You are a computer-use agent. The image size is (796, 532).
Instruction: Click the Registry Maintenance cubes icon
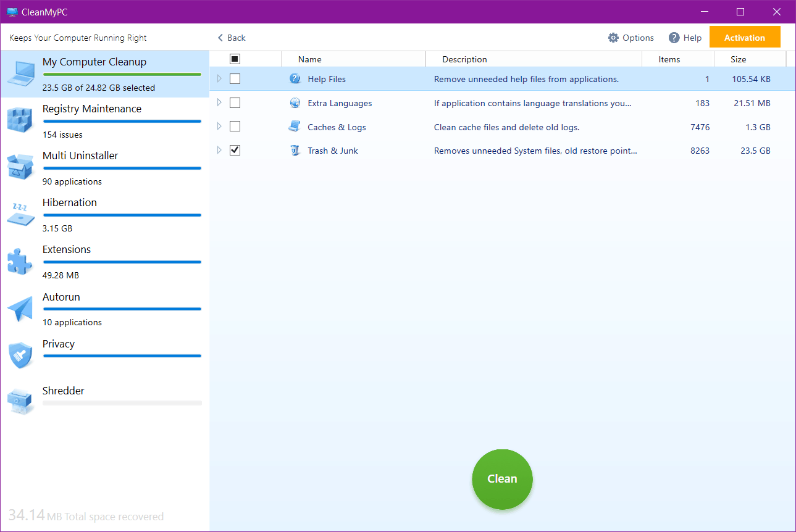pos(20,120)
